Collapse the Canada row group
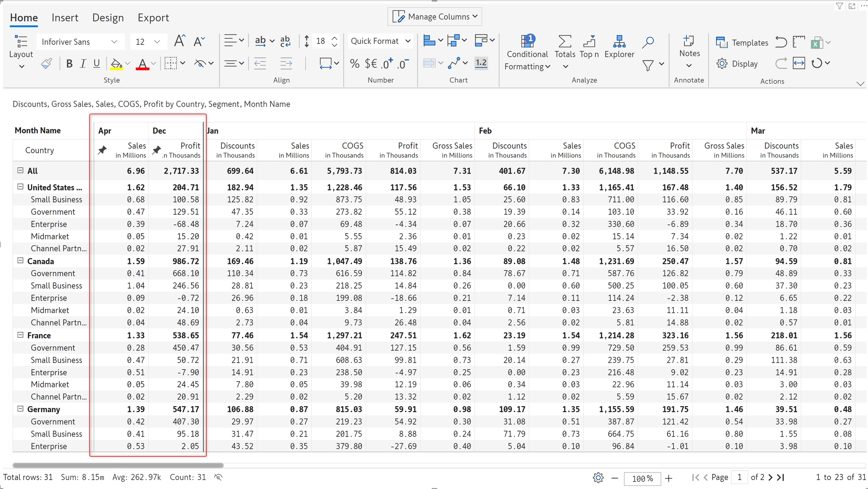The image size is (868, 489). point(20,261)
